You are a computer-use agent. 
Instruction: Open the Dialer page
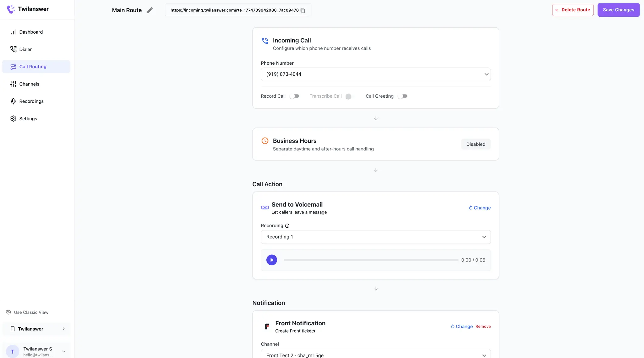(x=36, y=49)
